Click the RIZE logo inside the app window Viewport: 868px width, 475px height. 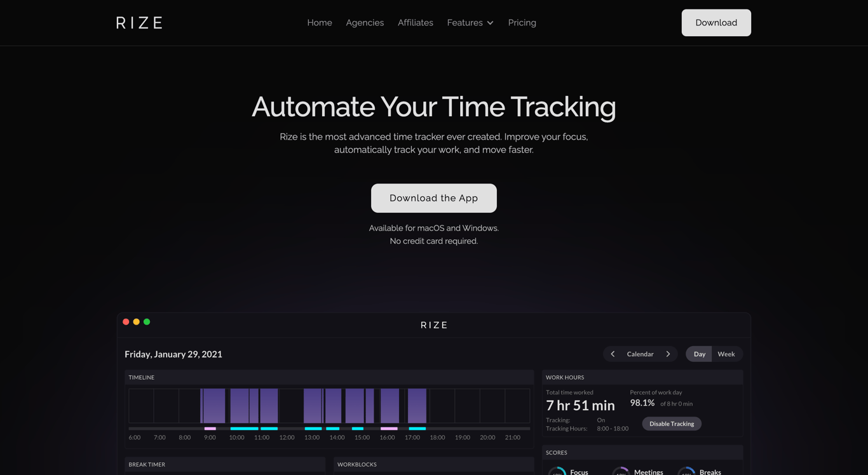click(x=434, y=324)
